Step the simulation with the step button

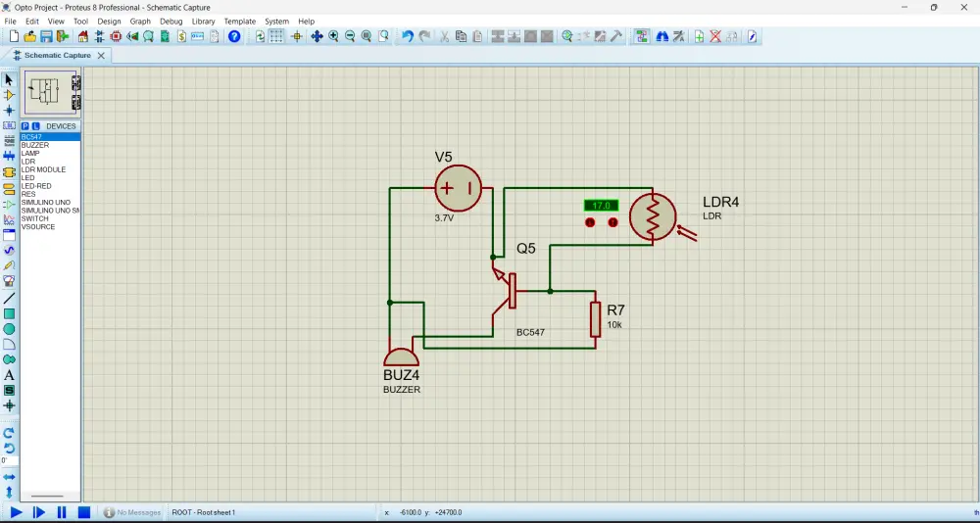[x=39, y=512]
